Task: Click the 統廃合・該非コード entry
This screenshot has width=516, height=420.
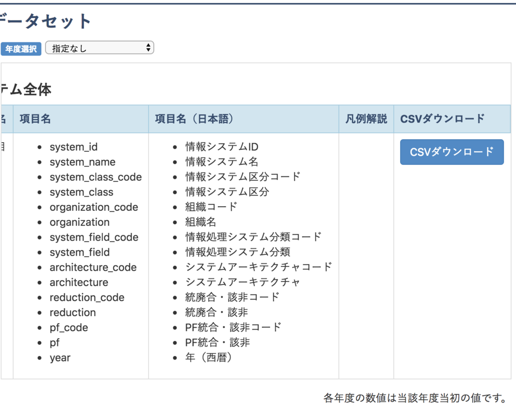Action: pyautogui.click(x=232, y=297)
